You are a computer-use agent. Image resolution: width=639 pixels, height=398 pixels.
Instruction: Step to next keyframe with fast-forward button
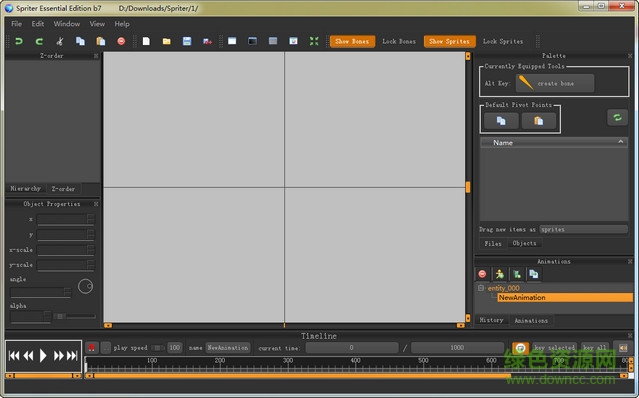(59, 356)
